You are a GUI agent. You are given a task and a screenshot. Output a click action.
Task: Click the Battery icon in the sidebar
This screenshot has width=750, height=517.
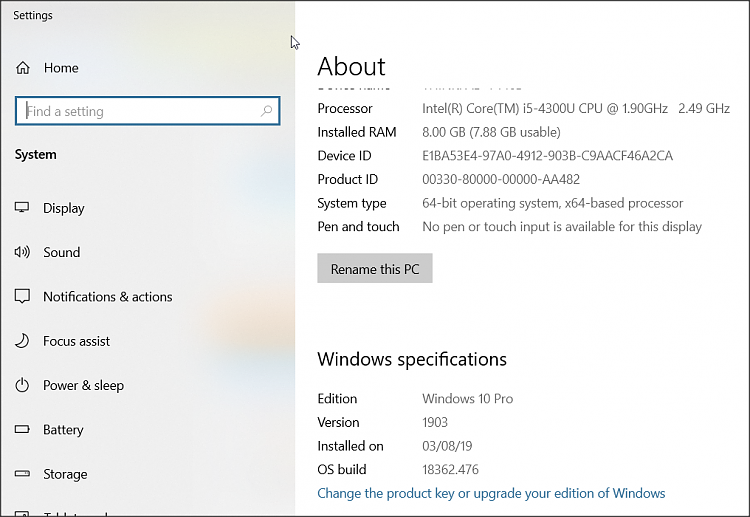22,429
